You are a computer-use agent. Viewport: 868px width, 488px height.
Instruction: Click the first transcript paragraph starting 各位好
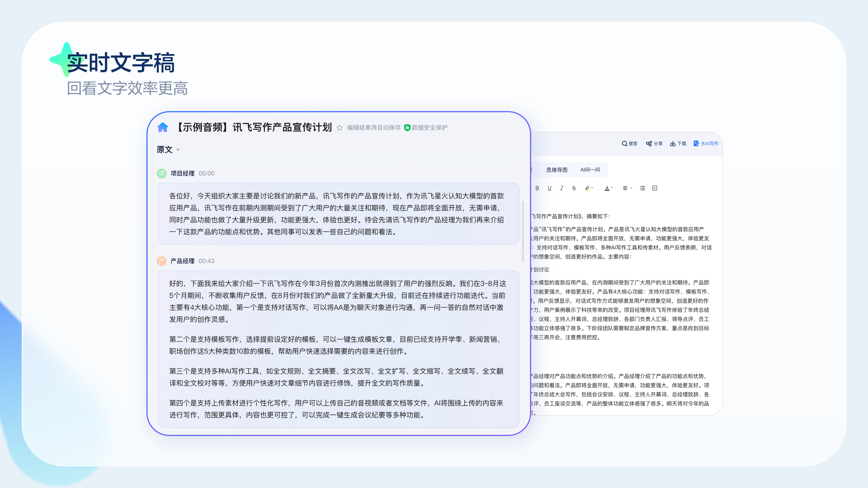[x=337, y=214]
